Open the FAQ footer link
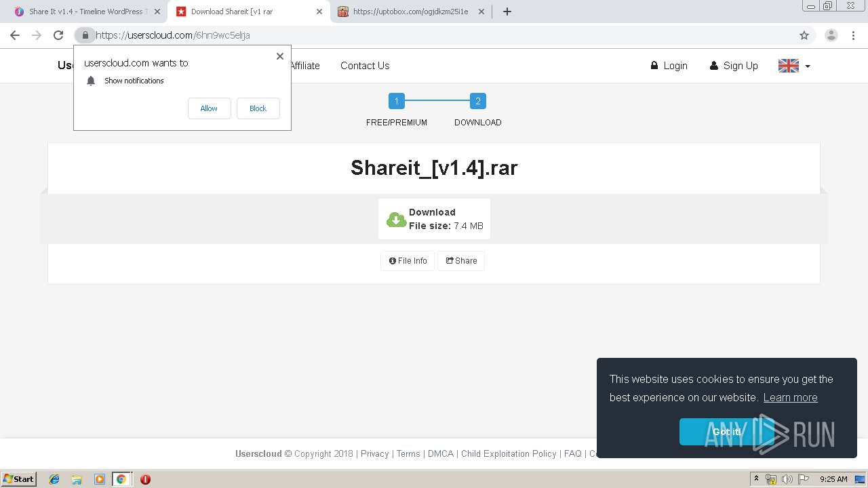868x488 pixels. (x=573, y=454)
